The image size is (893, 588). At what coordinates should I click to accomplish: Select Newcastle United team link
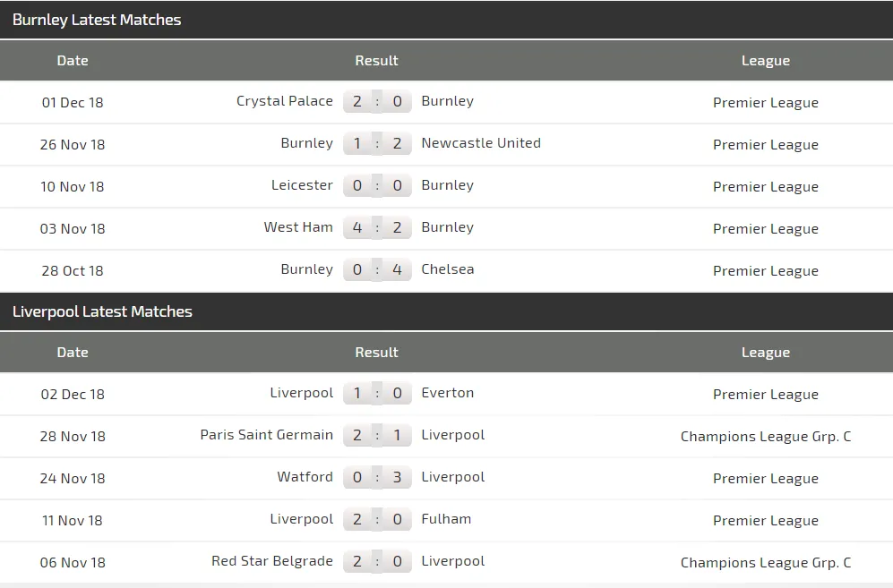pyautogui.click(x=480, y=143)
